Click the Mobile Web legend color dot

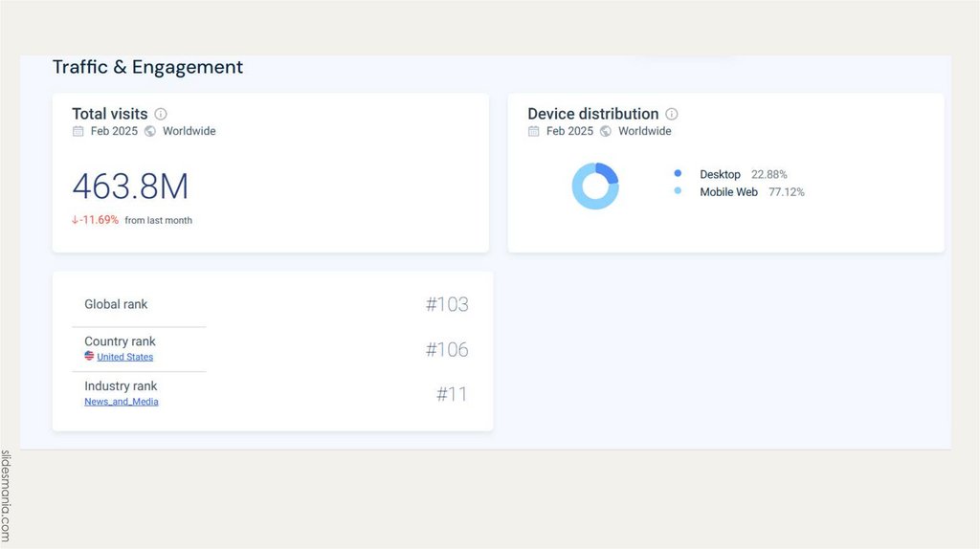point(678,191)
